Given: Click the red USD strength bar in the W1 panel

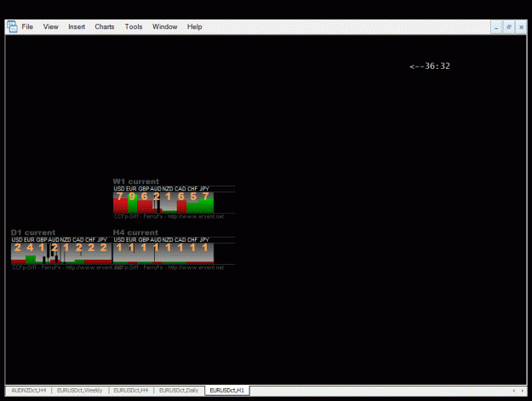Looking at the screenshot, I should click(121, 205).
